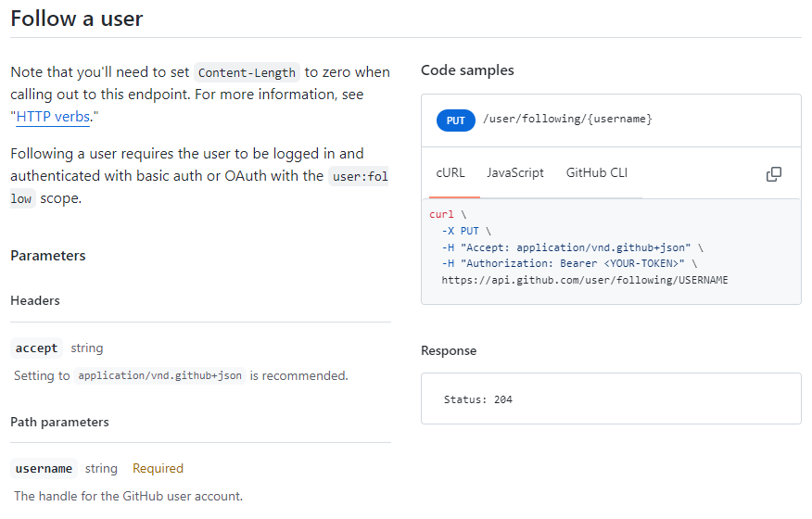The image size is (812, 519).
Task: Open the GitHub CLI tab
Action: pyautogui.click(x=597, y=173)
